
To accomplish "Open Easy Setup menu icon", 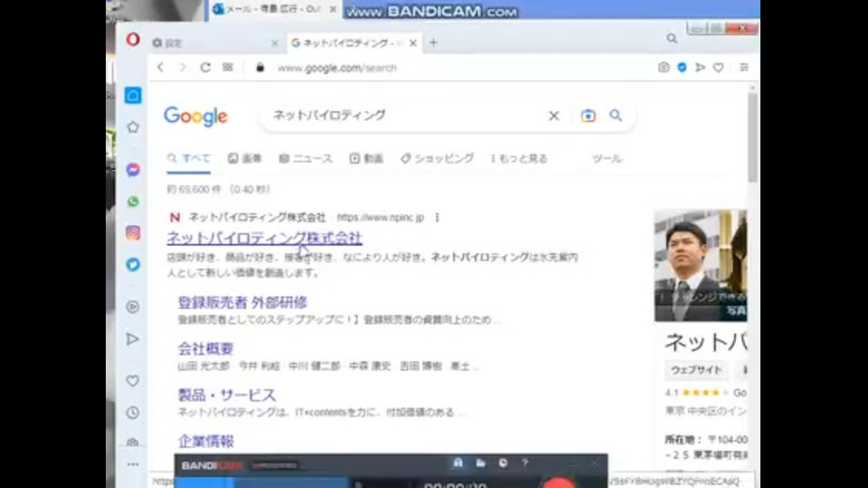I will click(x=744, y=68).
